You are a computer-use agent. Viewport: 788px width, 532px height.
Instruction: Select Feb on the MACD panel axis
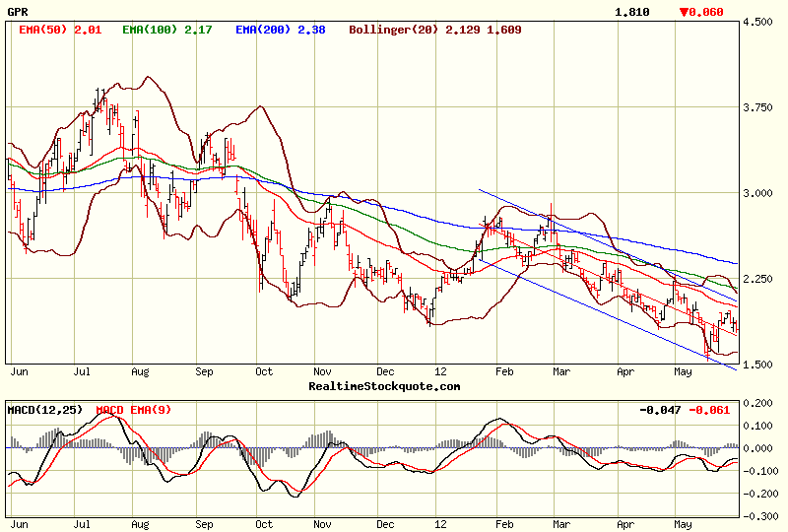tap(504, 524)
